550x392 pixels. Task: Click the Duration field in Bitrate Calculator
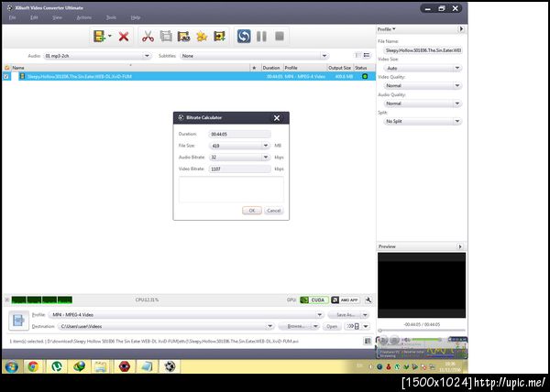239,134
